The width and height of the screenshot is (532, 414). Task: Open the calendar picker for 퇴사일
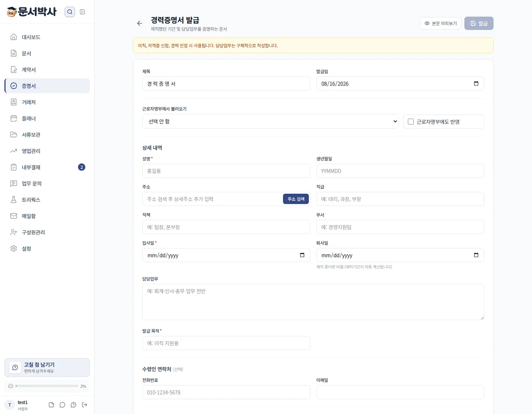[476, 255]
